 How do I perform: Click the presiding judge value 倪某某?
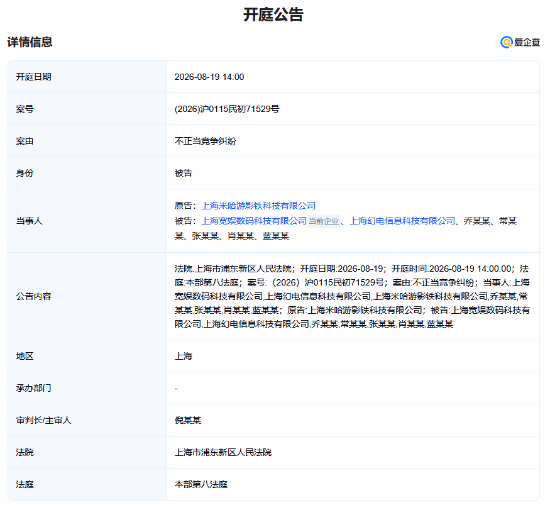188,420
